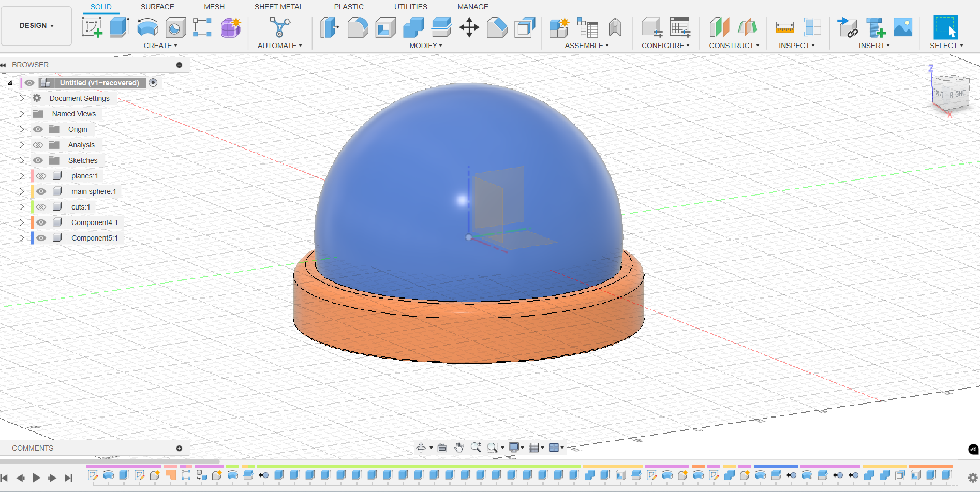The height and width of the screenshot is (492, 980).
Task: Jump to timeline end
Action: [68, 478]
